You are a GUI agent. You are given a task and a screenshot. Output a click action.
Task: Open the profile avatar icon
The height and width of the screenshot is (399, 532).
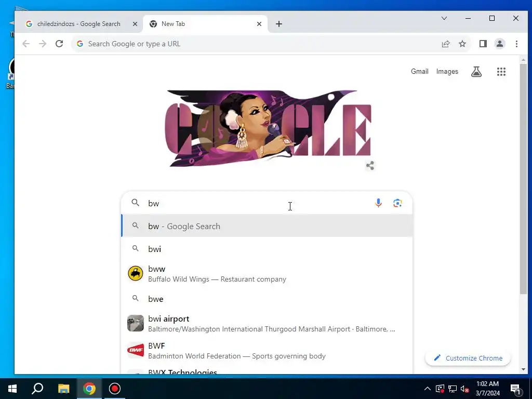pyautogui.click(x=500, y=44)
